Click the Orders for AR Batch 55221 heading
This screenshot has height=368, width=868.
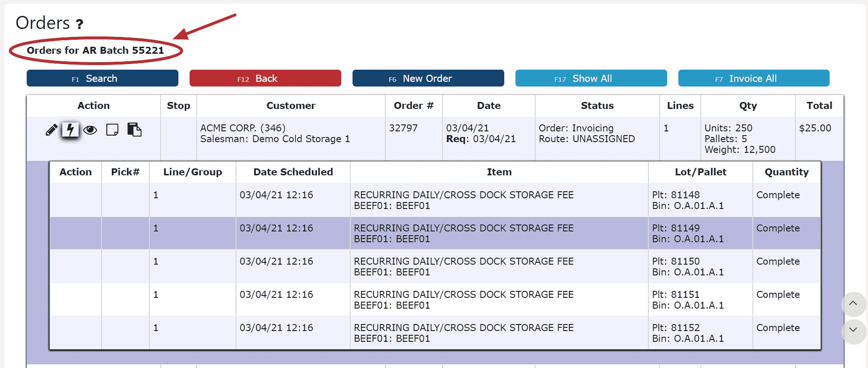click(x=96, y=50)
